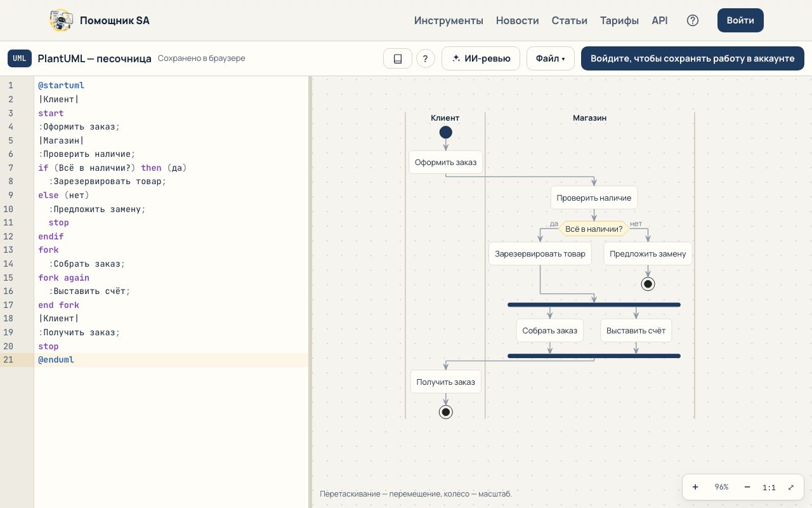
Task: Open Тарифы page
Action: point(619,20)
